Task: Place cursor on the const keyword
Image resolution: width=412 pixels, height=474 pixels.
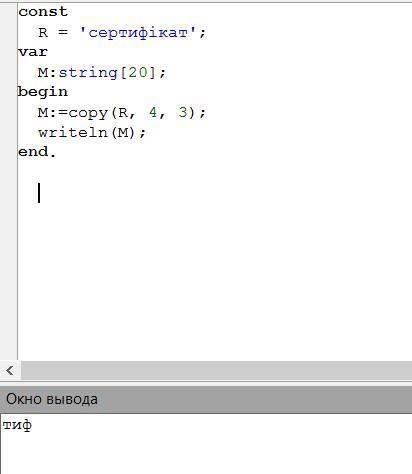Action: [x=43, y=12]
